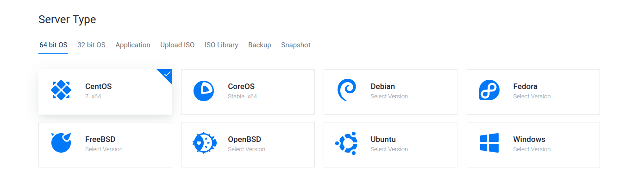Switch to the 32 bit OS tab
This screenshot has height=186, width=644.
pos(91,45)
